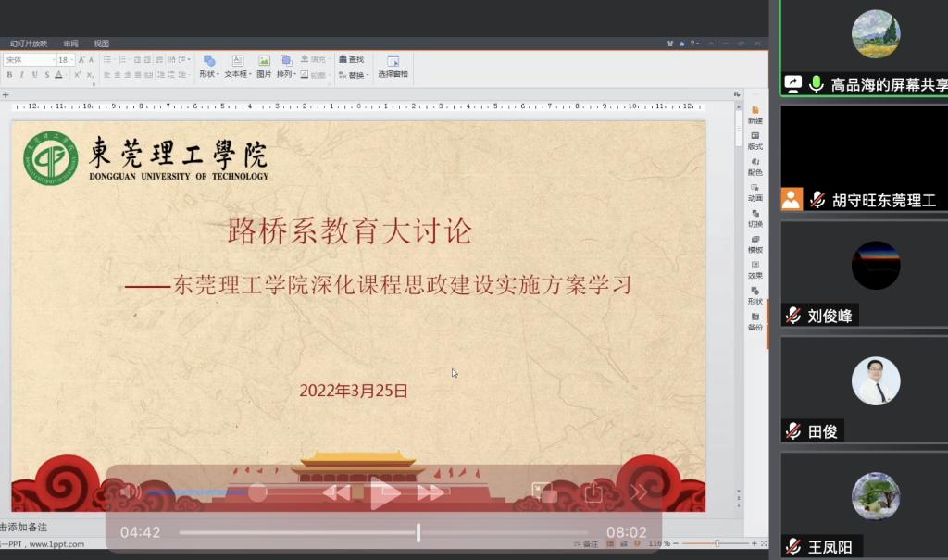Viewport: 948px width, 560px height.
Task: Click the video timeline at playhead
Action: 418,532
